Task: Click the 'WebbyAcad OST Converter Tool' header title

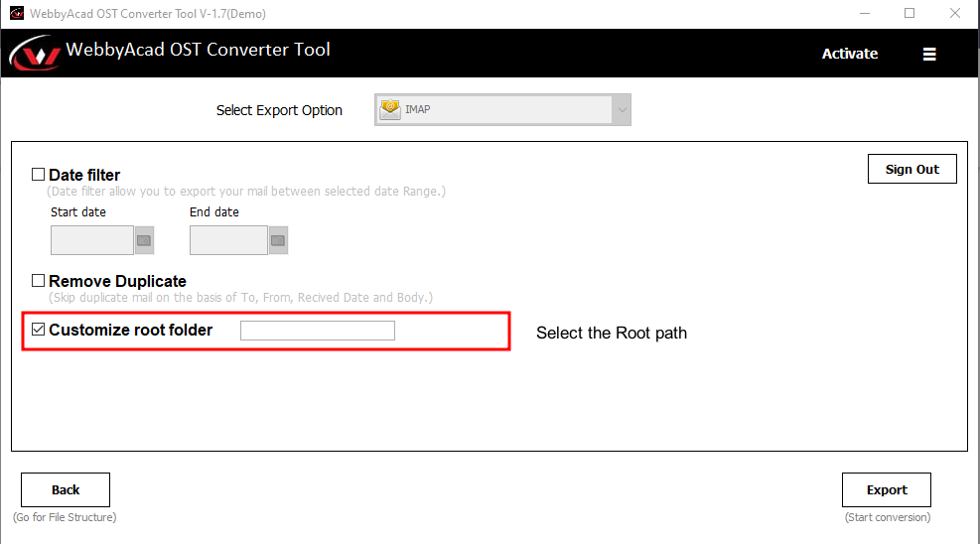Action: pos(199,50)
